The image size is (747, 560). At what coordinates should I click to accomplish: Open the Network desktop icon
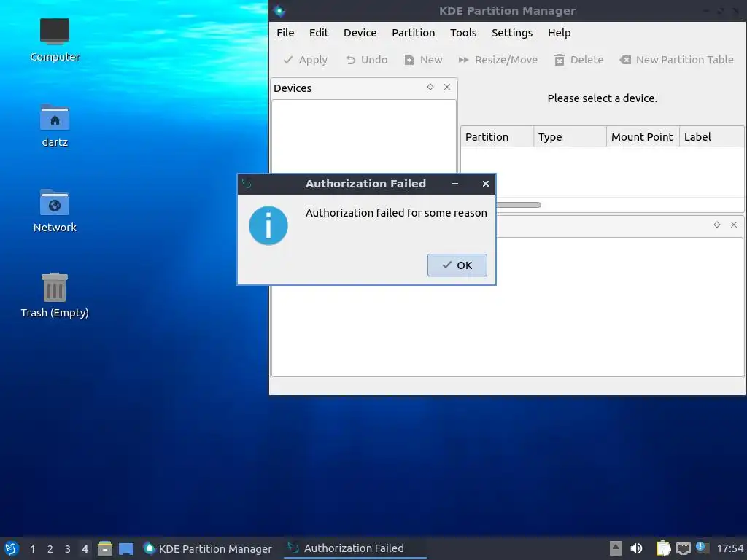point(55,211)
